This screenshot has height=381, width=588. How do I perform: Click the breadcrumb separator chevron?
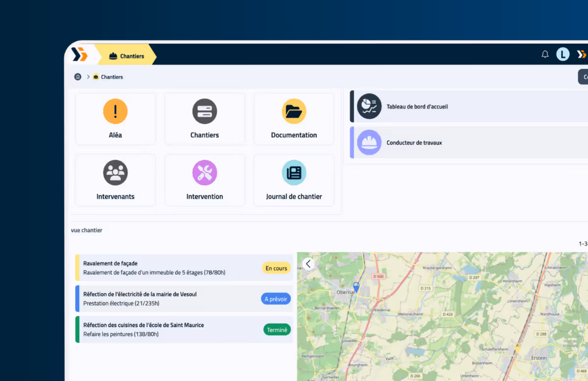(88, 77)
